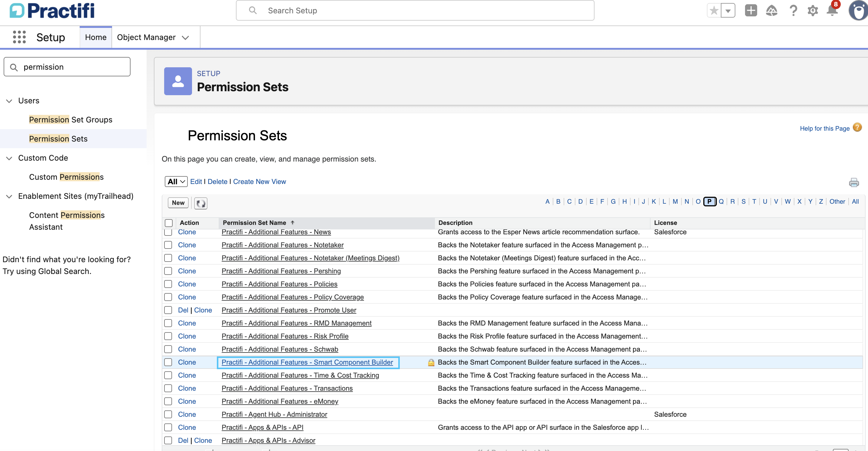The height and width of the screenshot is (451, 868).
Task: Click the sidebar Quick Find box with permission
Action: pyautogui.click(x=67, y=67)
